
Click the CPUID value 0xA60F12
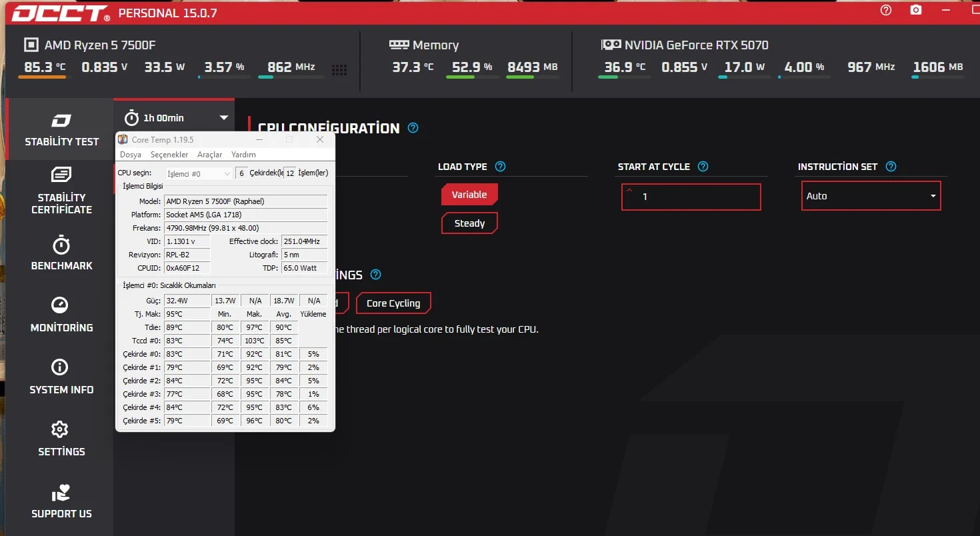click(x=187, y=268)
